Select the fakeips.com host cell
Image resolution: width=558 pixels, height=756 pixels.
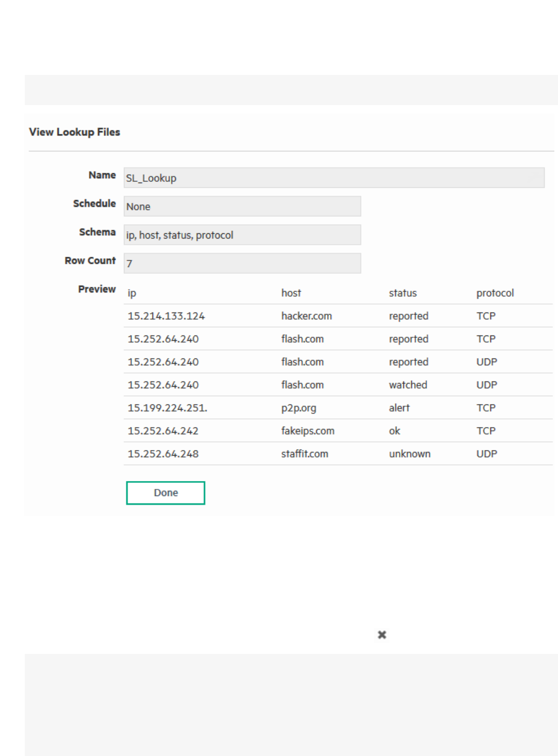308,431
